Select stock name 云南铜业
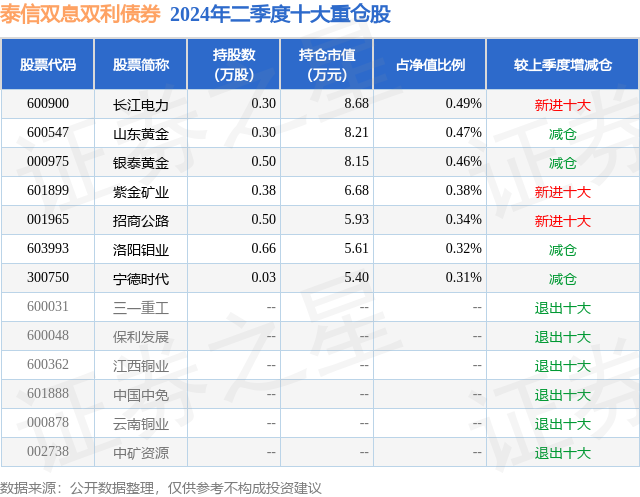The height and width of the screenshot is (497, 640). click(141, 424)
